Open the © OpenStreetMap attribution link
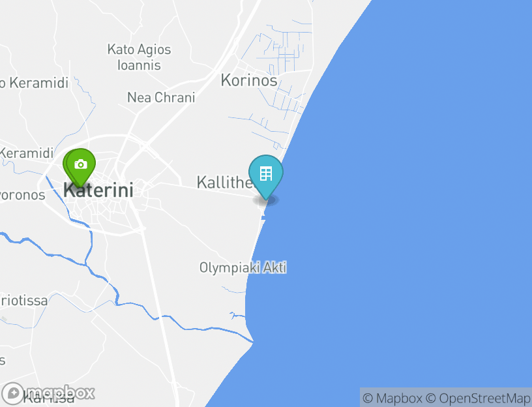The width and height of the screenshot is (532, 407). [478, 398]
